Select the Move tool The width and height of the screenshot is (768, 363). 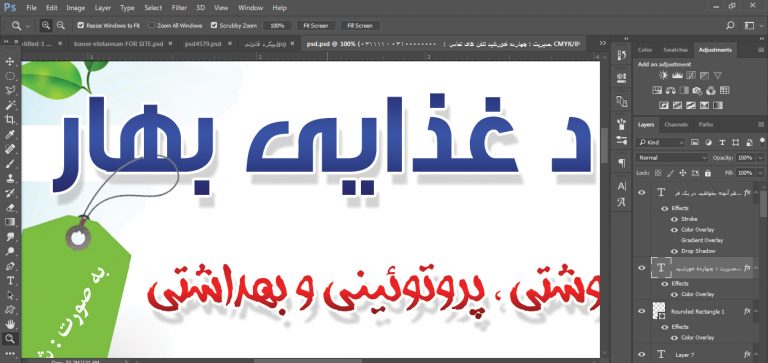point(10,62)
